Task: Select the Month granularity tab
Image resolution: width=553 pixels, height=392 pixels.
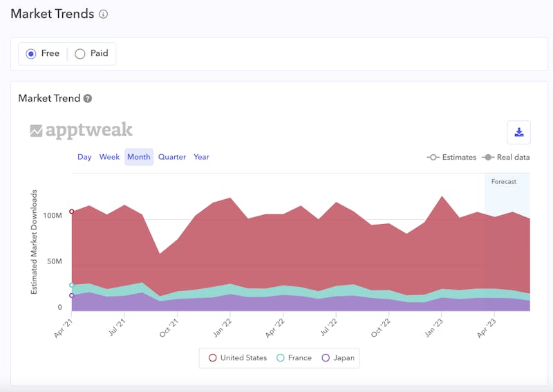Action: (139, 157)
